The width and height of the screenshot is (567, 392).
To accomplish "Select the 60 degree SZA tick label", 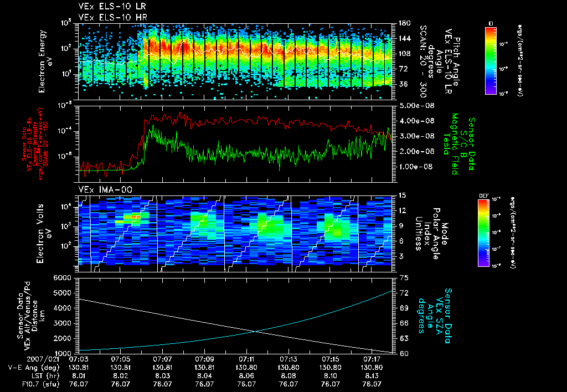I will pos(404,353).
